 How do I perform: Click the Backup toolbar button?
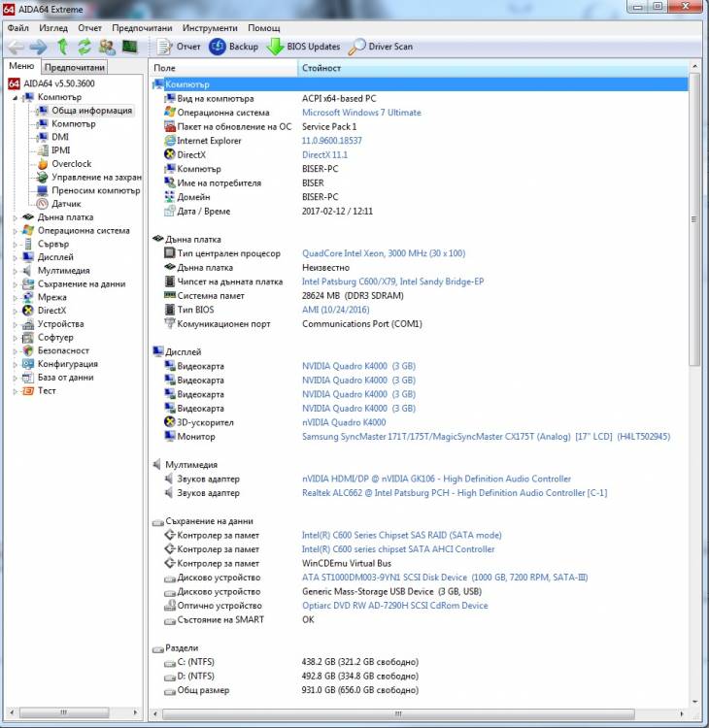tap(234, 47)
